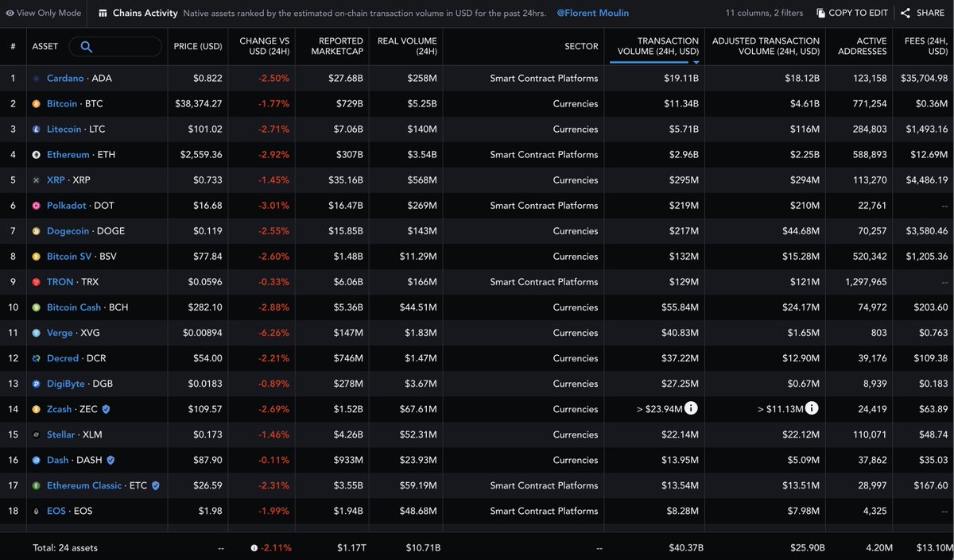This screenshot has width=954, height=560.
Task: Click the 11 columns, 2 filters label
Action: (764, 14)
